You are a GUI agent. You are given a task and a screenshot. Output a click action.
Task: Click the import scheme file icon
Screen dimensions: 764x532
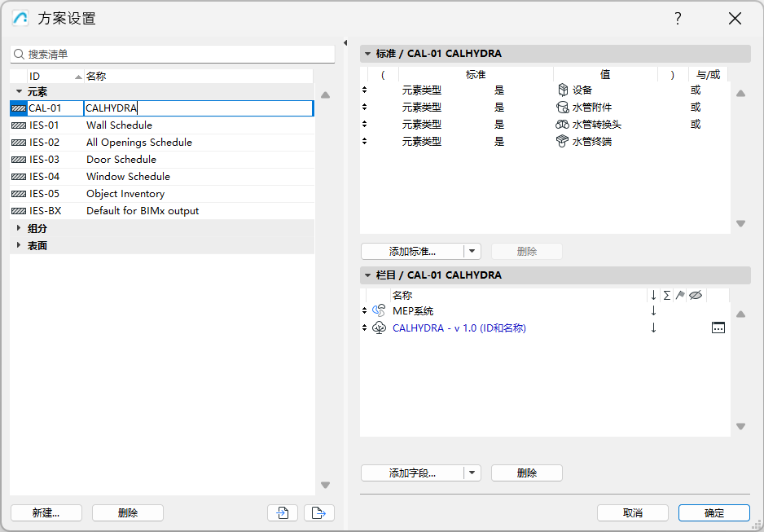(x=283, y=512)
